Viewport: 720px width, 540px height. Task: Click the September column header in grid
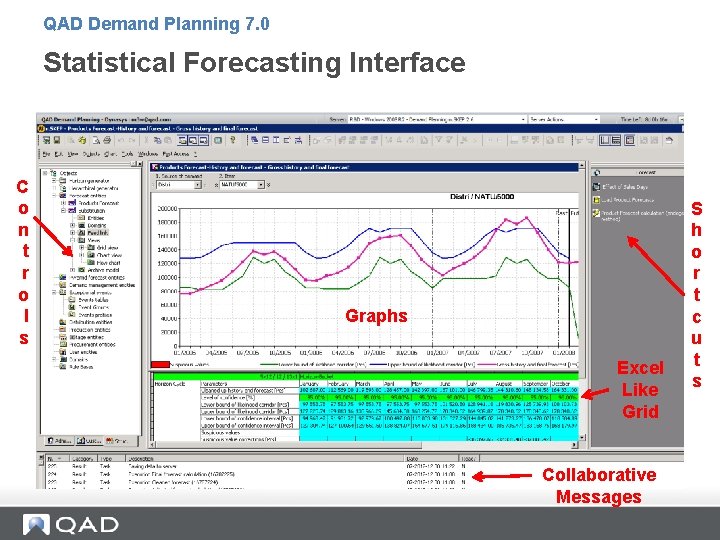pyautogui.click(x=536, y=383)
